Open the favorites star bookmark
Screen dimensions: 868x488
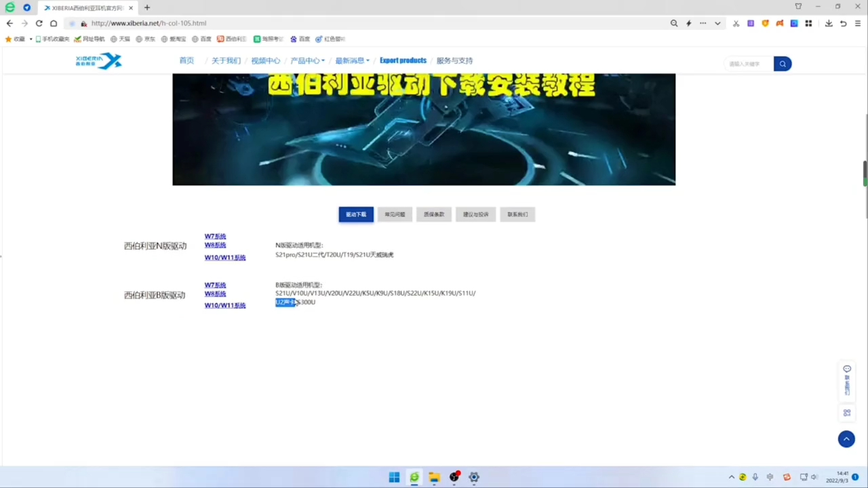[14, 39]
